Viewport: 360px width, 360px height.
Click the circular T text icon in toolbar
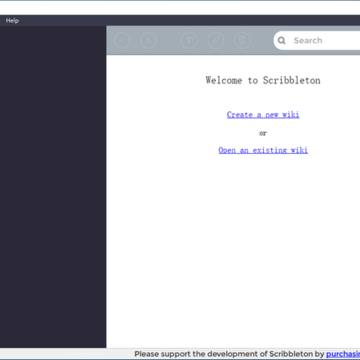[x=189, y=41]
